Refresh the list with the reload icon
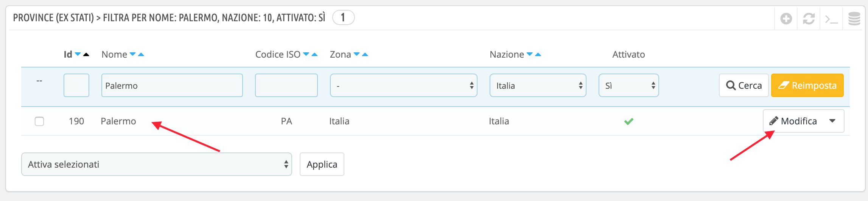The height and width of the screenshot is (201, 868). click(x=809, y=19)
